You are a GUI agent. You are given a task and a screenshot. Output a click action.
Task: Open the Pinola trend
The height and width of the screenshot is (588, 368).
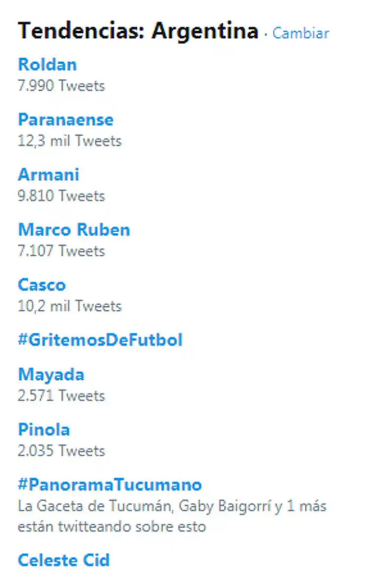(x=44, y=429)
